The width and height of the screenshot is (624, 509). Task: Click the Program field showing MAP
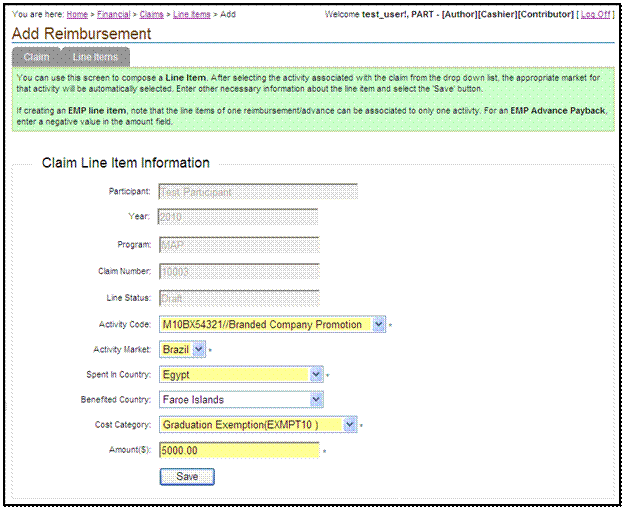[238, 244]
